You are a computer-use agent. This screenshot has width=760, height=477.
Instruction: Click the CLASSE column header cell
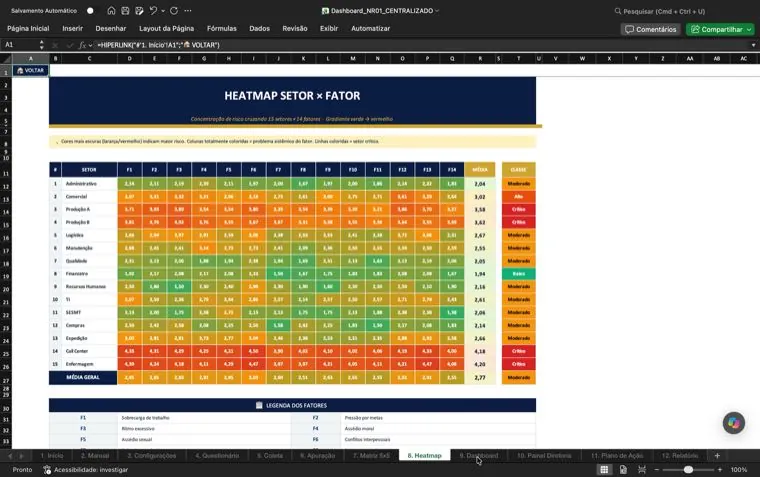518,170
